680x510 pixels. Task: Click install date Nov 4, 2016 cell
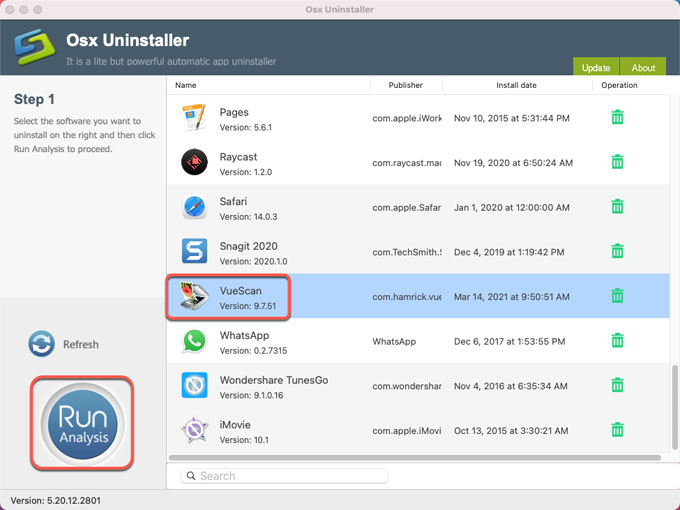tap(510, 386)
